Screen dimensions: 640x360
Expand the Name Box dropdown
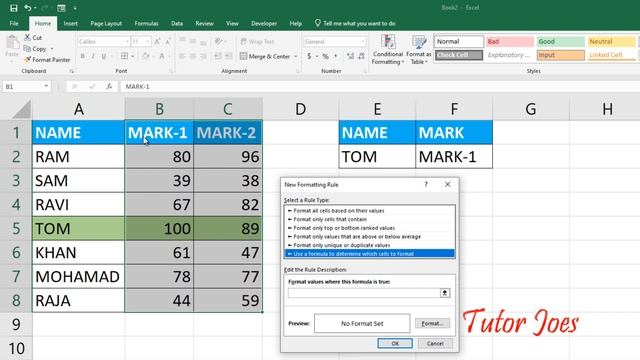coord(46,86)
